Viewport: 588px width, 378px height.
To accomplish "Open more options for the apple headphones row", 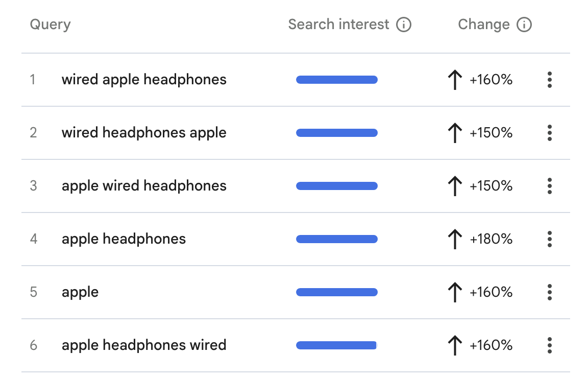I will [x=549, y=239].
